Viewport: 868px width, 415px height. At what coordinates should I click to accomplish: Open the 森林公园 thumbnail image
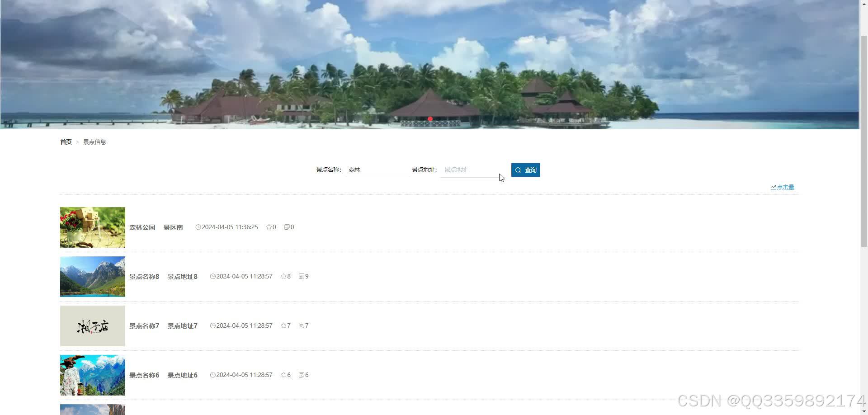pos(93,227)
